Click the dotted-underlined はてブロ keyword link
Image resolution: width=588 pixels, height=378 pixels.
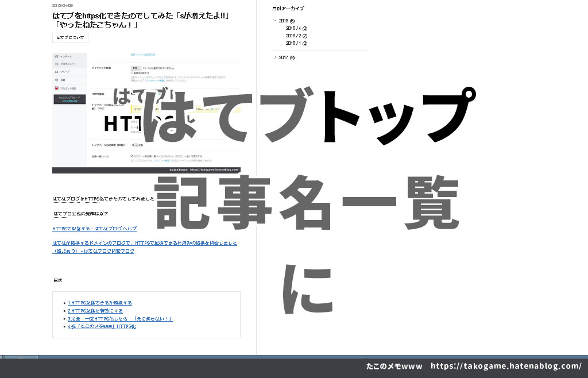[x=60, y=214]
